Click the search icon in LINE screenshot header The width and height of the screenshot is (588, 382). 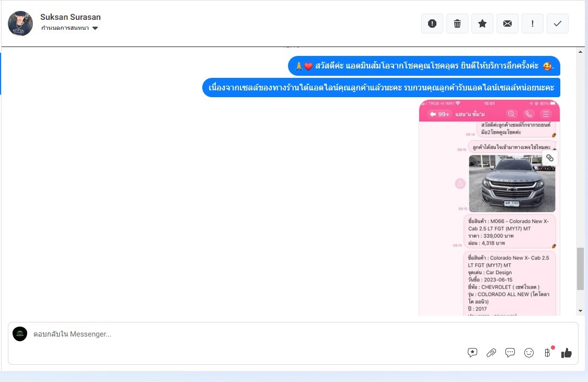click(511, 114)
